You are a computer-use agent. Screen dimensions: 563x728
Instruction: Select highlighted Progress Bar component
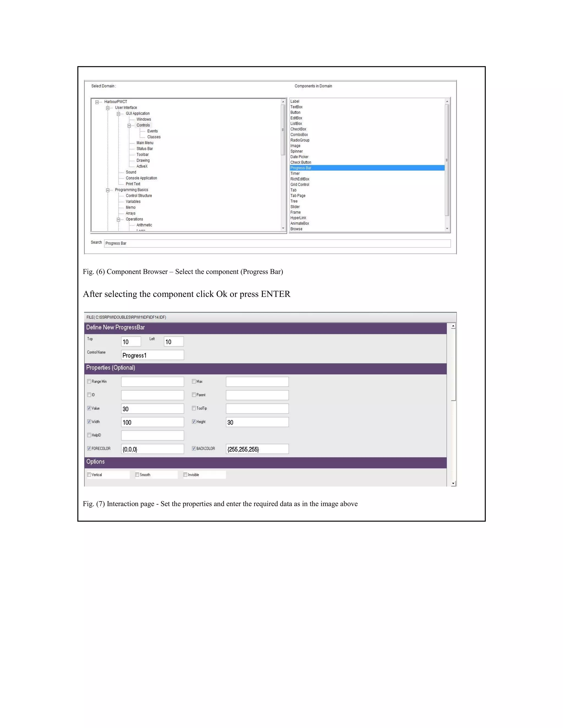(367, 168)
